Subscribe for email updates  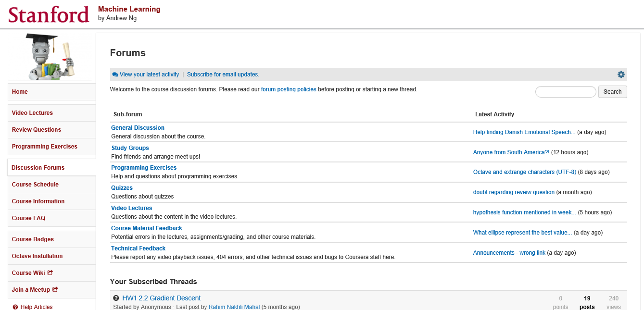(223, 74)
